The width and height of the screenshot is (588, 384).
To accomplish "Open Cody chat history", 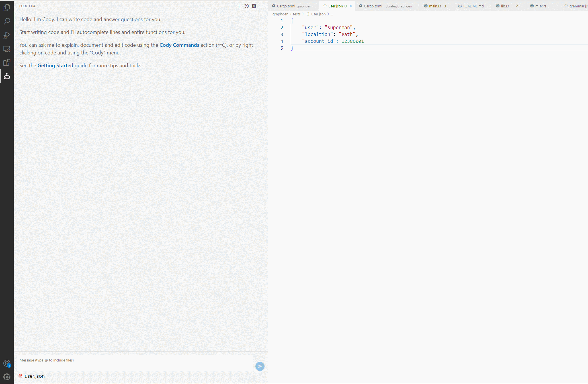I will (247, 6).
